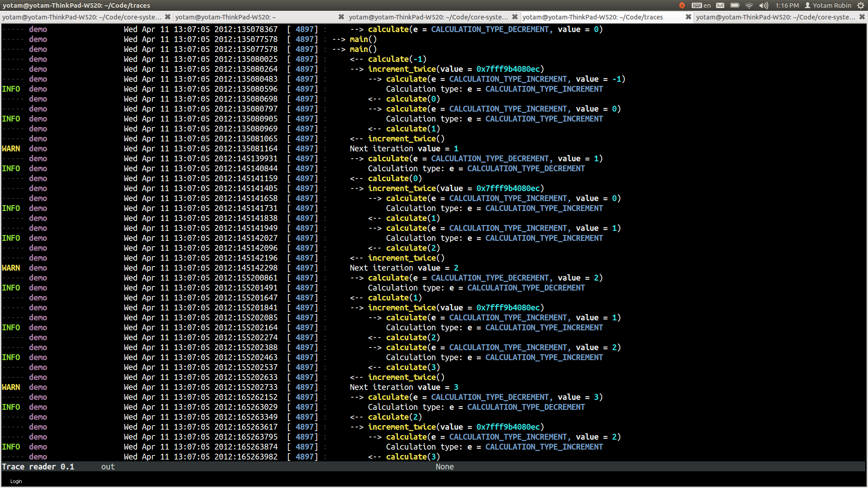Click '<-- calculate(2)' at timestamp 165263349
This screenshot has width=868, height=488.
(386, 417)
